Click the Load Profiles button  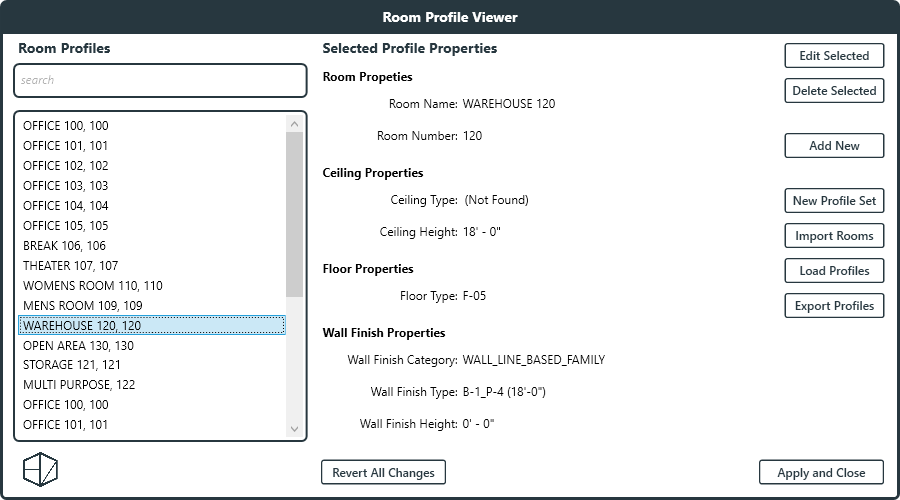(834, 271)
